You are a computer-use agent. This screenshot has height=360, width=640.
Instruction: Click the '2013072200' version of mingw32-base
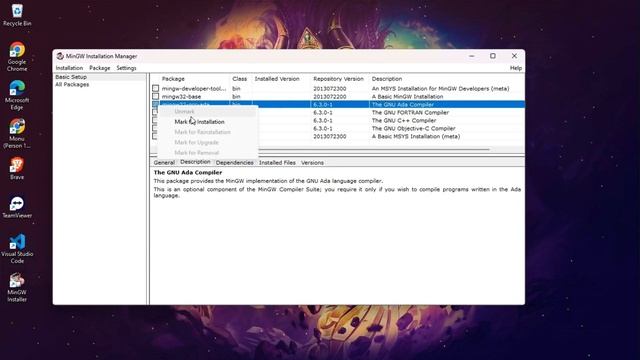point(329,96)
